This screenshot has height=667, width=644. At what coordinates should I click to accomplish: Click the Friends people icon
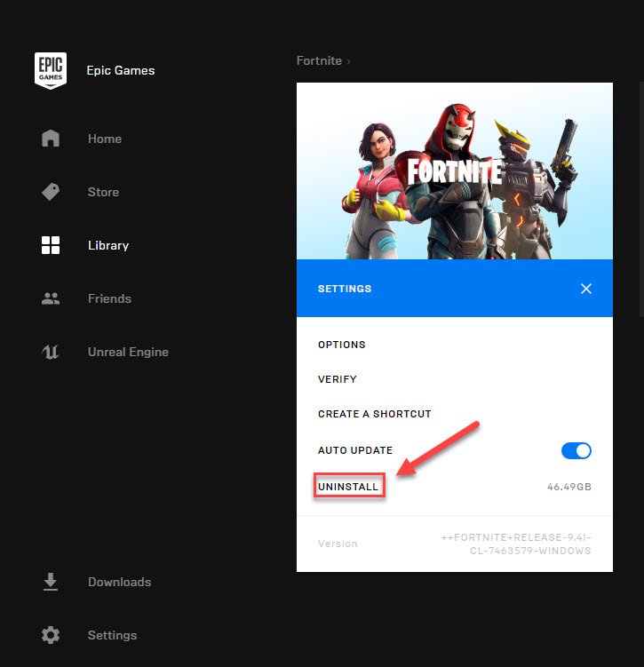51,298
